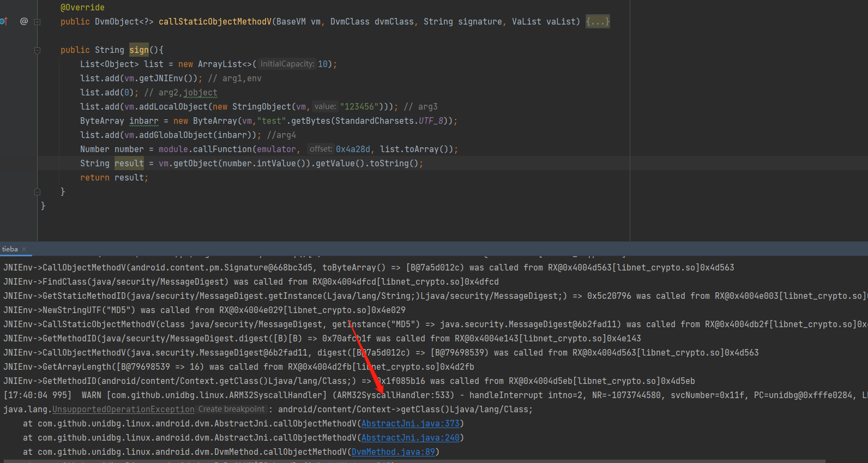
Task: Click the Create breakpoint hint
Action: pos(231,409)
